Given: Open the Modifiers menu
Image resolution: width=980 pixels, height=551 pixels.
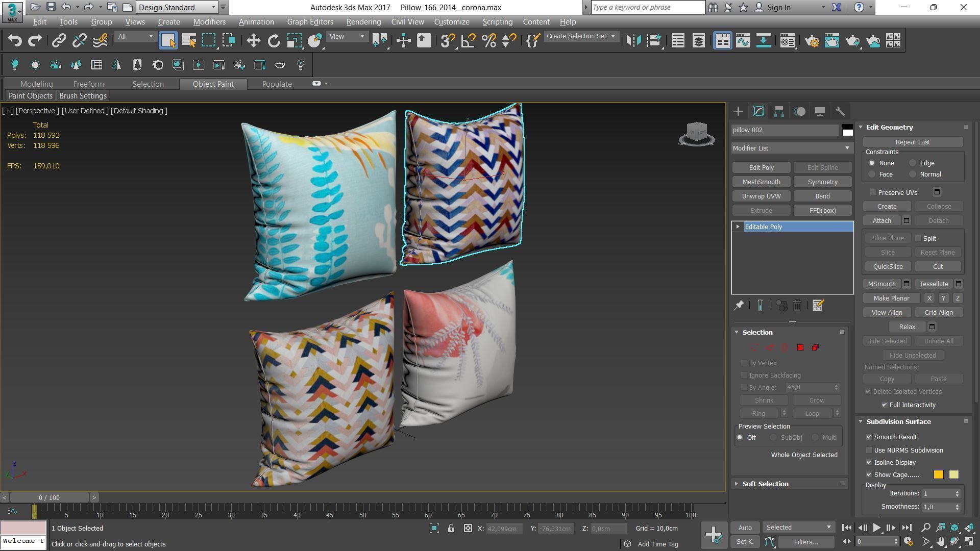Looking at the screenshot, I should pyautogui.click(x=209, y=22).
